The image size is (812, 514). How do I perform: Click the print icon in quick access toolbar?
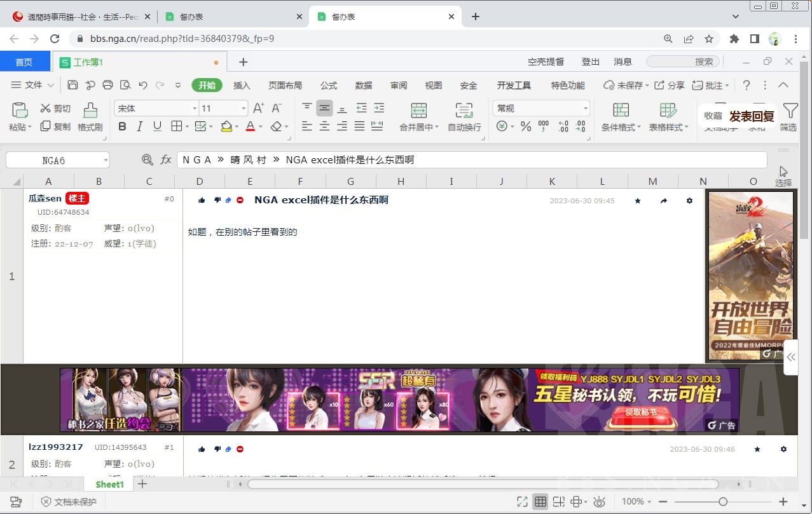[107, 85]
